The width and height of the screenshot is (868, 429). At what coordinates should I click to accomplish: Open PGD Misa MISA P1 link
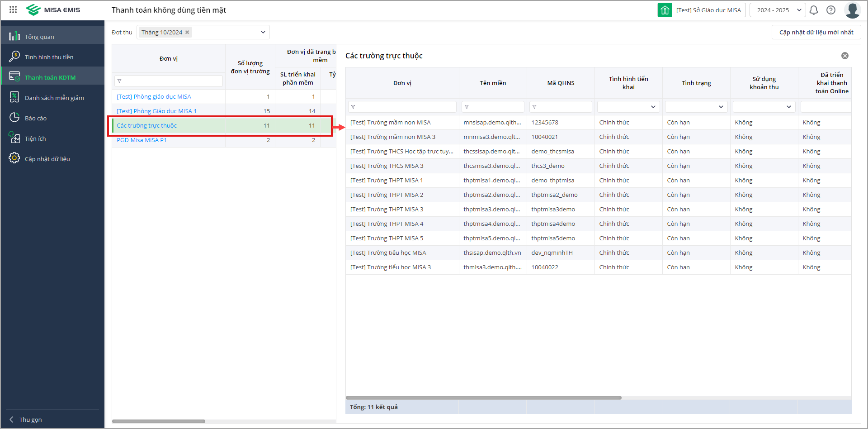point(142,140)
